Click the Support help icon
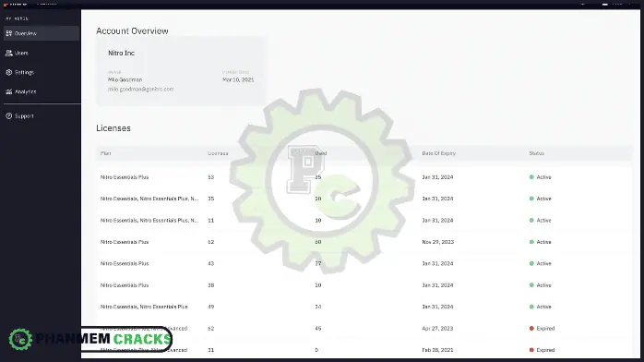This screenshot has height=362, width=644. (8, 115)
